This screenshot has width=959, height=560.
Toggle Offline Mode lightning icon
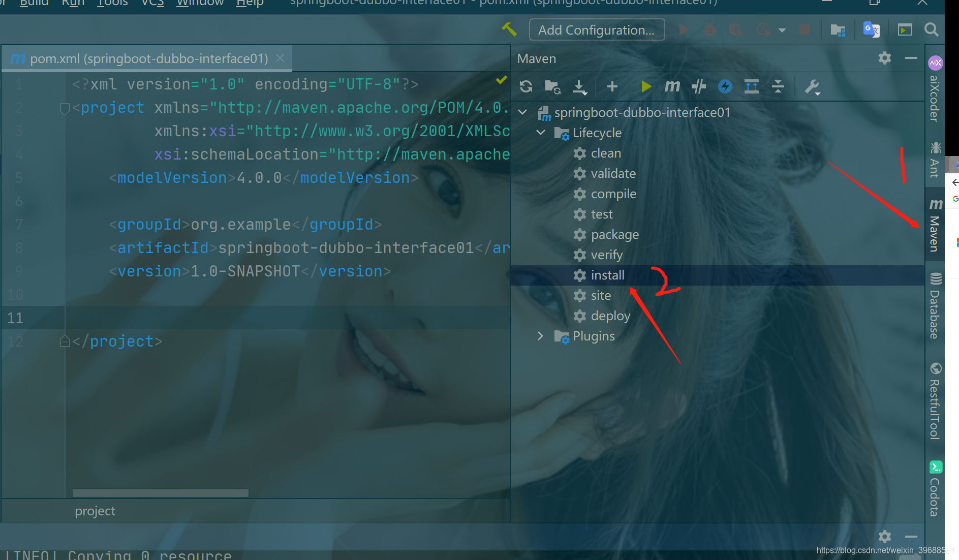(725, 86)
